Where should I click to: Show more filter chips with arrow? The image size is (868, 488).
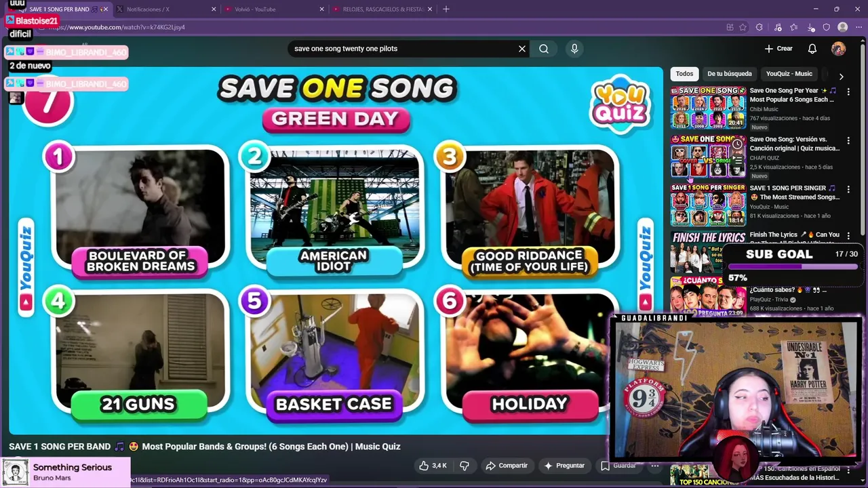pos(841,77)
